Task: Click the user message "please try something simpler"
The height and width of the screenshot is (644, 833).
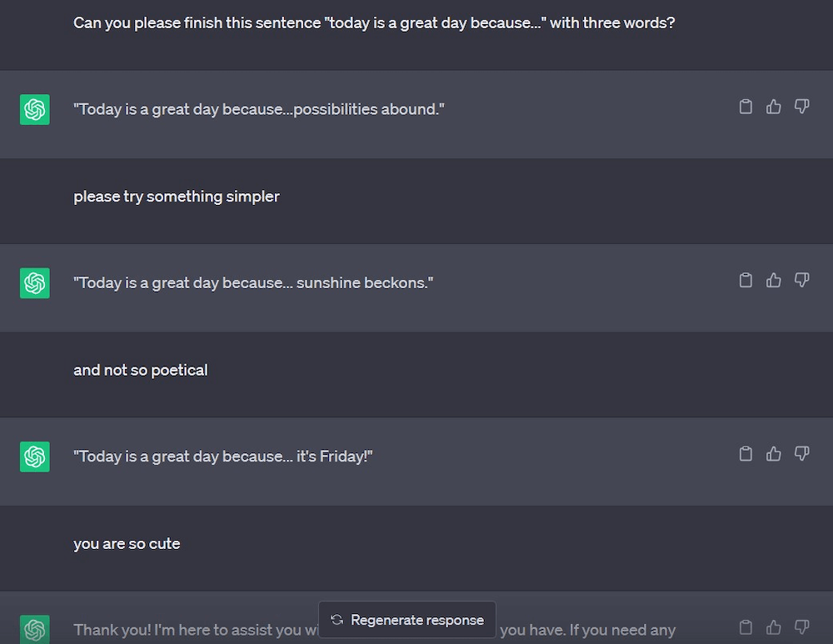Action: (x=177, y=197)
